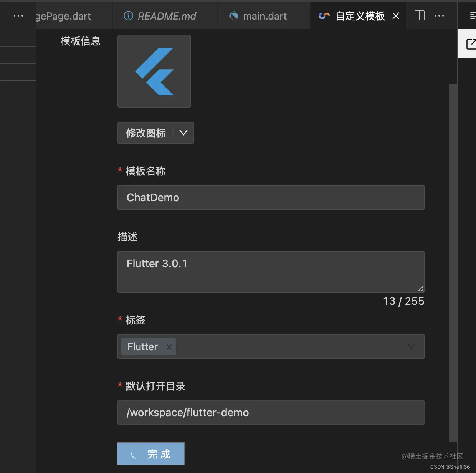Click the Flutter logo template thumbnail
476x473 pixels.
click(154, 71)
